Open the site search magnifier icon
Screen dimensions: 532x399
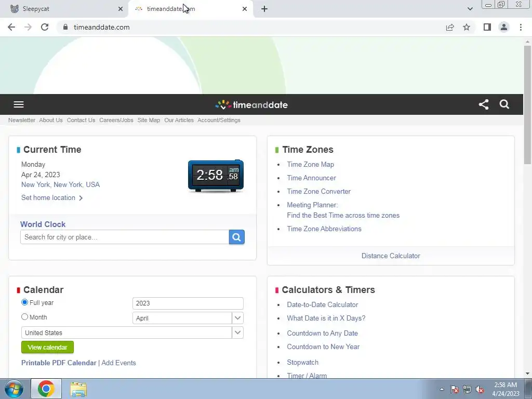tap(504, 104)
